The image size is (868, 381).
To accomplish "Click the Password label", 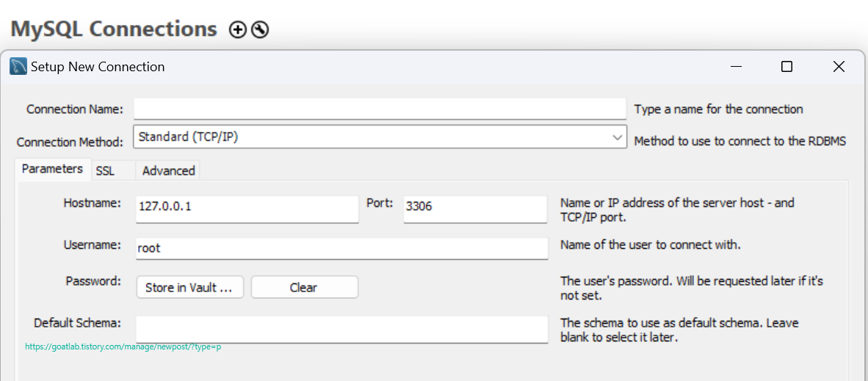I will click(93, 280).
